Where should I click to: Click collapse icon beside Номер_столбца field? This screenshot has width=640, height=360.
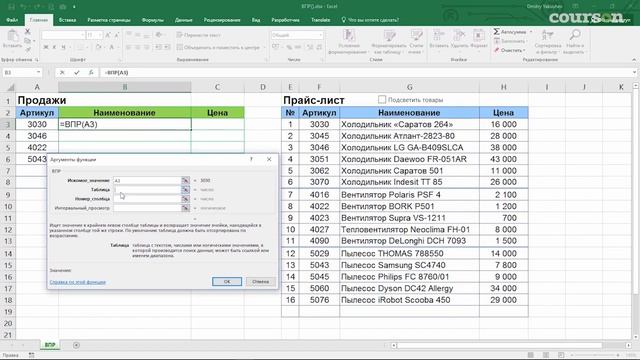[185, 199]
